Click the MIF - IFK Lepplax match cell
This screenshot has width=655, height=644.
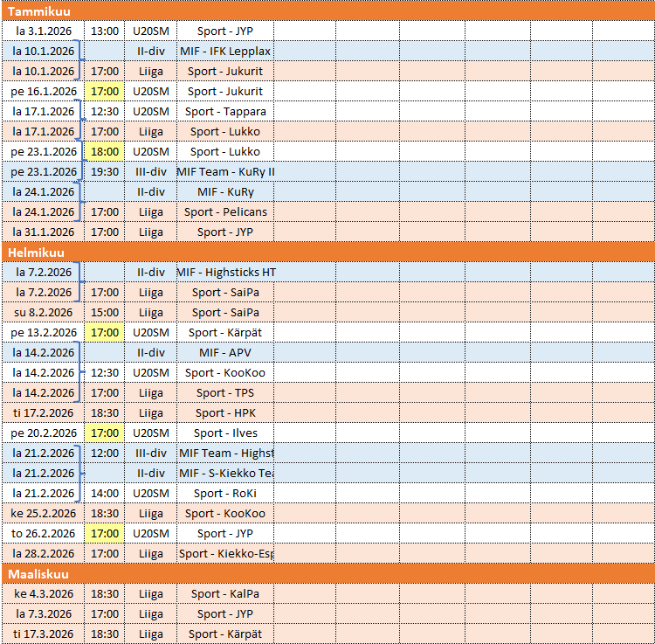[x=225, y=51]
